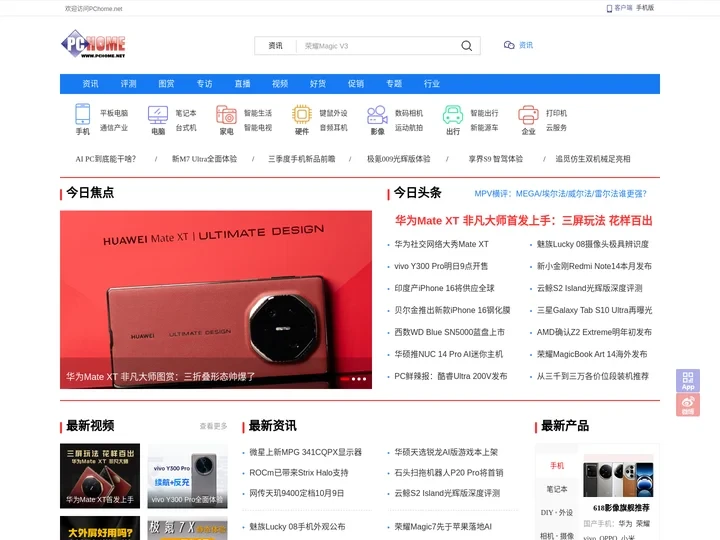Open '微星上新MPG 341CQPX显示器' news
Image resolution: width=720 pixels, height=540 pixels.
(x=305, y=452)
